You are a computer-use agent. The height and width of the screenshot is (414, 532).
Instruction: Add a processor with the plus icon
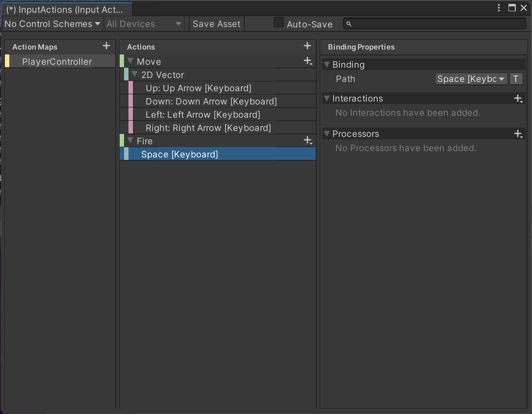tap(518, 134)
